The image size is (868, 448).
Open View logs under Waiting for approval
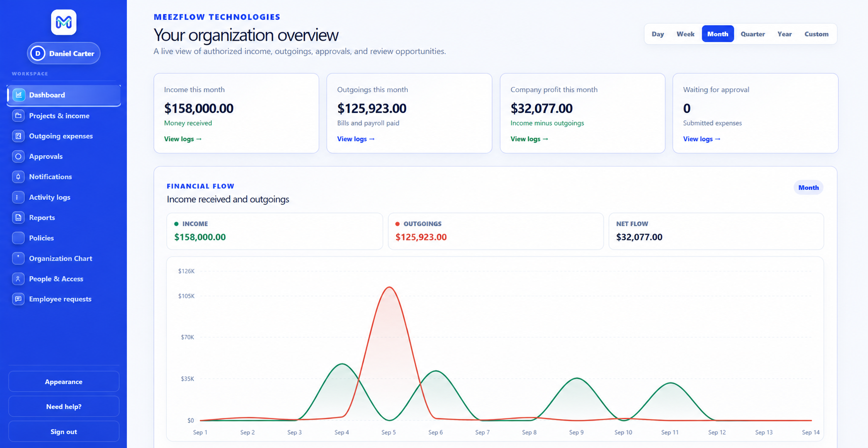point(702,139)
